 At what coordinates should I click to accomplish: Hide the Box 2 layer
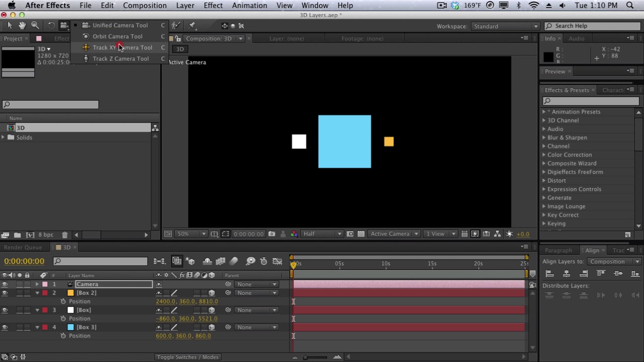point(5,293)
